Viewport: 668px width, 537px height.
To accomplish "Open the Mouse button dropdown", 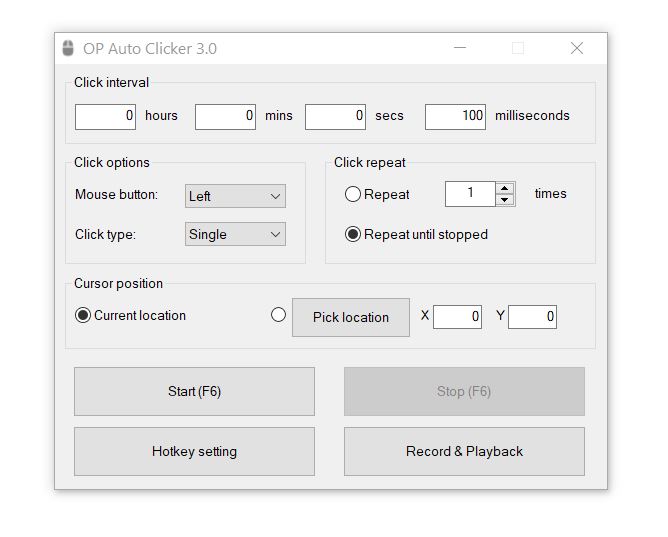I will tap(235, 196).
